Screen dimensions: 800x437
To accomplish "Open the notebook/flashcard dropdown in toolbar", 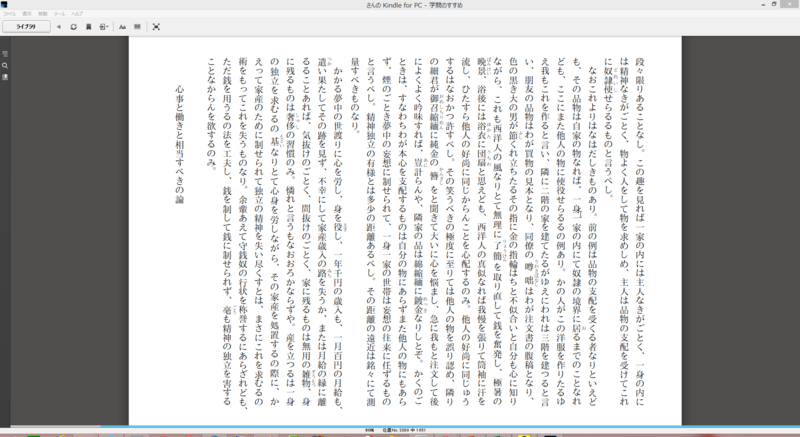I will (x=104, y=27).
